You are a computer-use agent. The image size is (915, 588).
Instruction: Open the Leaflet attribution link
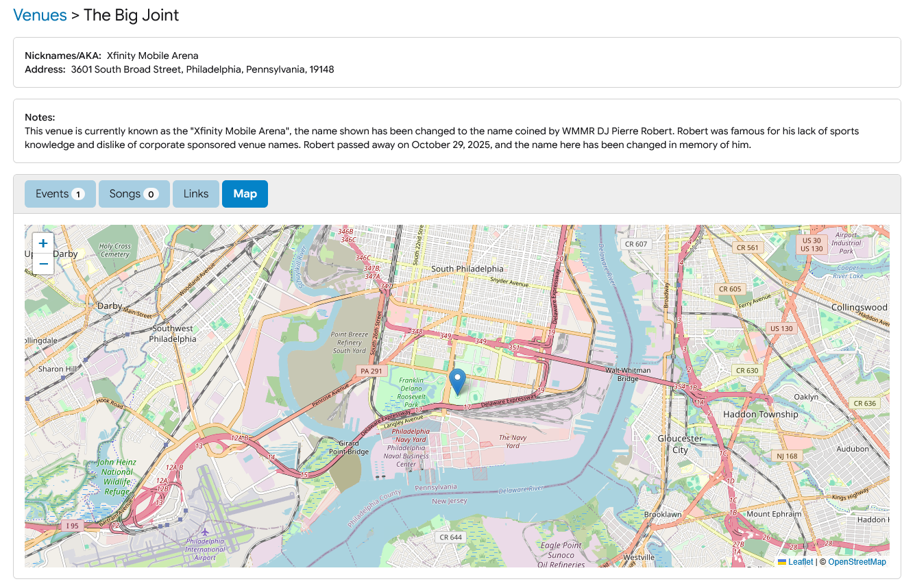(x=800, y=562)
